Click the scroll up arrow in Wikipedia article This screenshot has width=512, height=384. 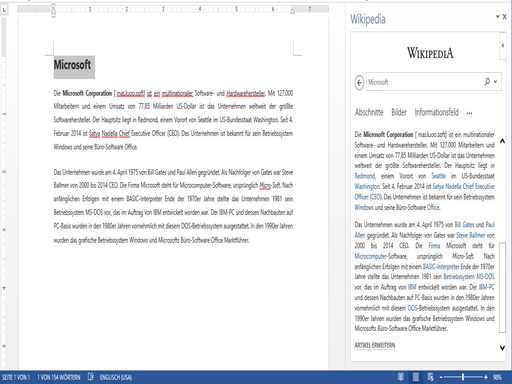[502, 141]
